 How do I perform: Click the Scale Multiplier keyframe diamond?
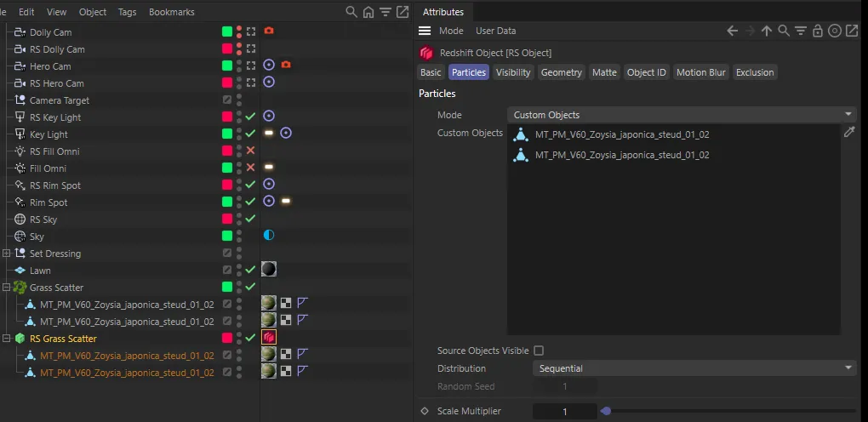[x=425, y=411]
